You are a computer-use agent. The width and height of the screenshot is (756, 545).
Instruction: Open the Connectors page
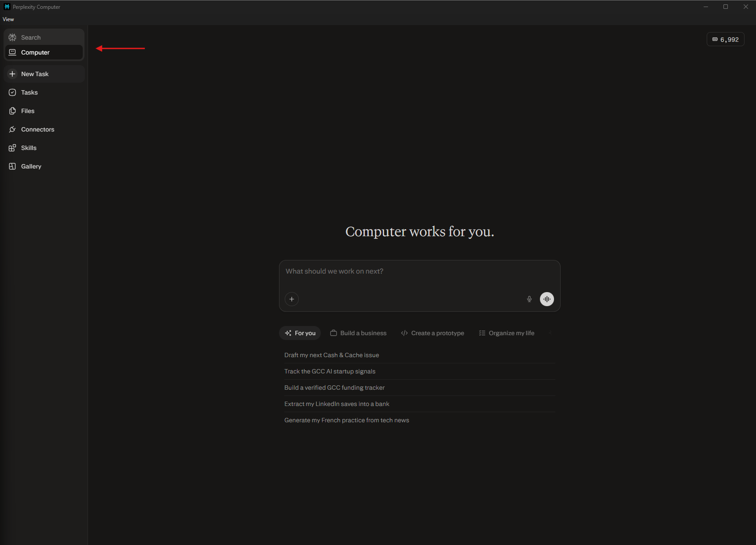point(44,129)
